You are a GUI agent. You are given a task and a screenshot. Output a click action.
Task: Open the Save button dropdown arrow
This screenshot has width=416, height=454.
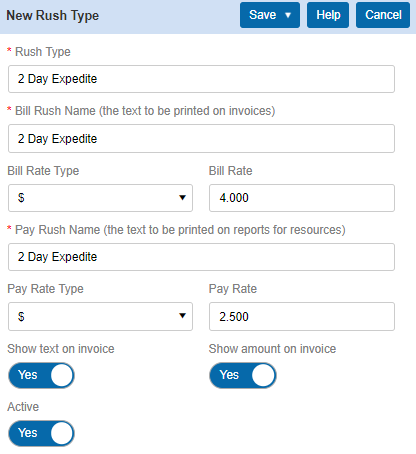point(288,15)
